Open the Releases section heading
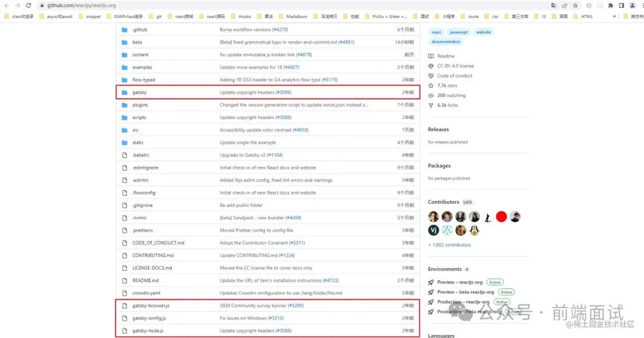 [x=438, y=129]
